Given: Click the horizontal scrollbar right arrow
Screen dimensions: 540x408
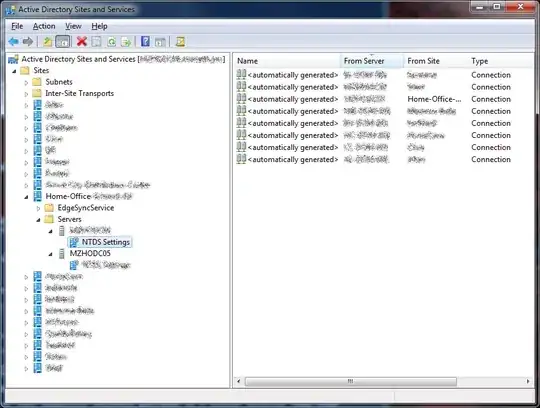Looking at the screenshot, I should coord(528,381).
